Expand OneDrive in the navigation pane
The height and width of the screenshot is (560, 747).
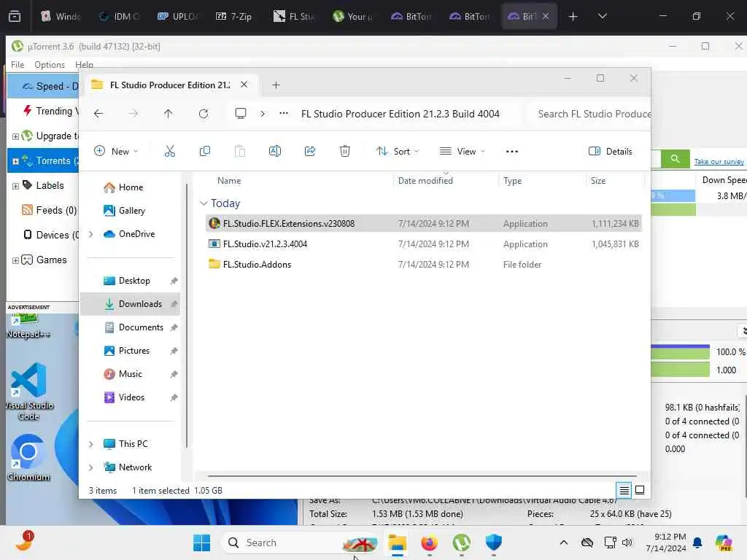click(90, 234)
